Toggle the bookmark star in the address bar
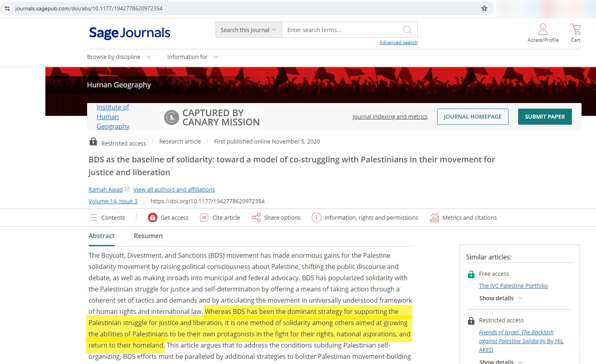 click(x=484, y=8)
